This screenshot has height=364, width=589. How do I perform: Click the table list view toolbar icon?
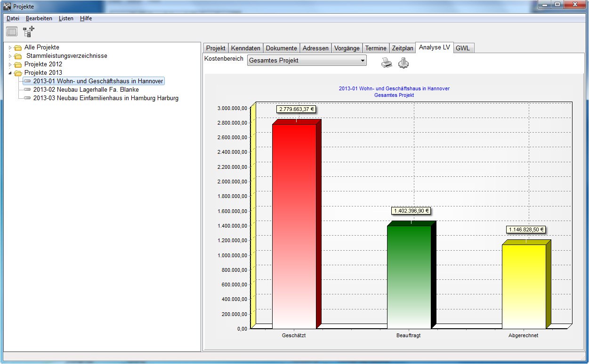12,32
